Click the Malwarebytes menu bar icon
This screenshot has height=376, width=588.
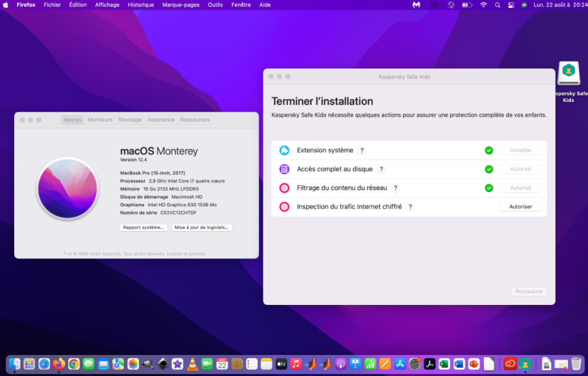click(x=416, y=5)
